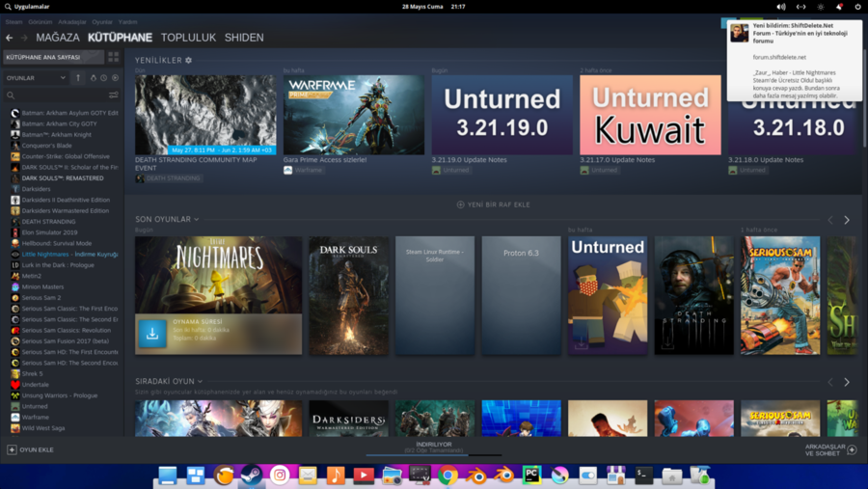Click the sort ascending arrow in the sidebar
The width and height of the screenshot is (868, 489).
click(x=78, y=78)
